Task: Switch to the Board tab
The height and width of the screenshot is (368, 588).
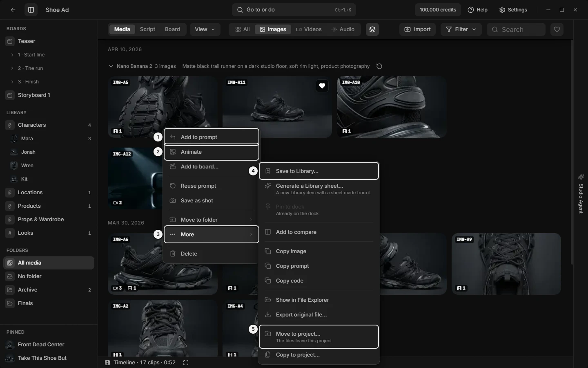Action: pos(172,29)
